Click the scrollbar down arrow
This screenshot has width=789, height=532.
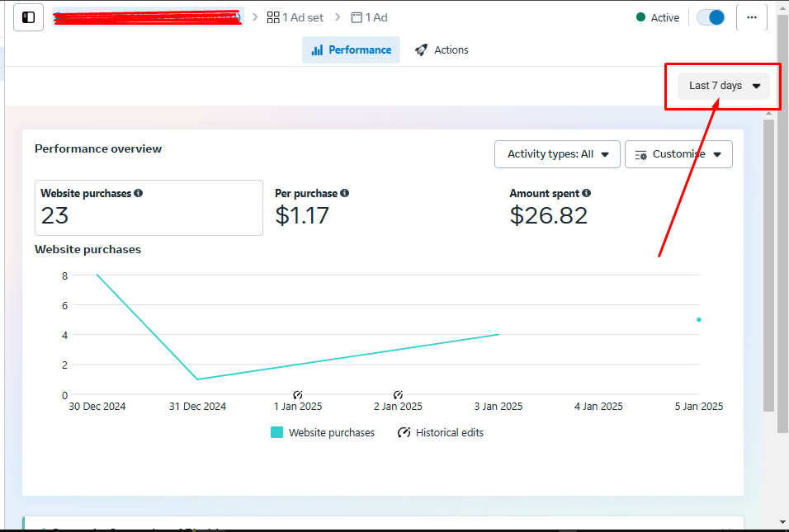pos(782,521)
